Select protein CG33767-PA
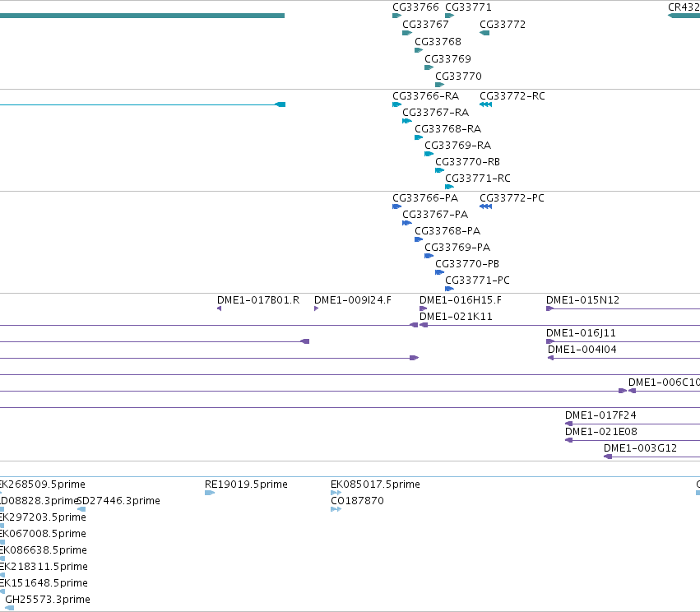Screen dimensions: 700x612 click(x=435, y=215)
